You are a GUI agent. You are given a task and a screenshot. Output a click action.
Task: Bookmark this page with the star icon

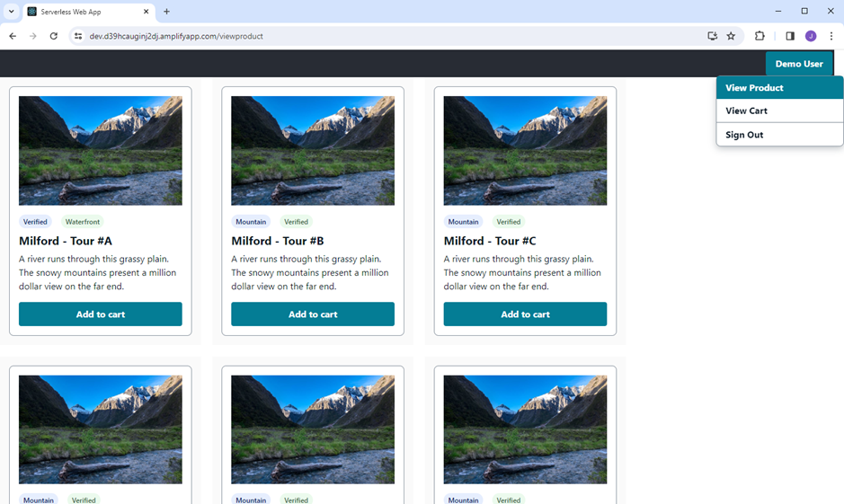click(x=731, y=36)
